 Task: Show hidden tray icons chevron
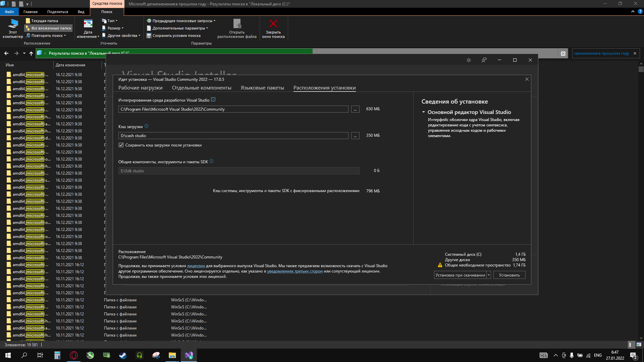[555, 355]
